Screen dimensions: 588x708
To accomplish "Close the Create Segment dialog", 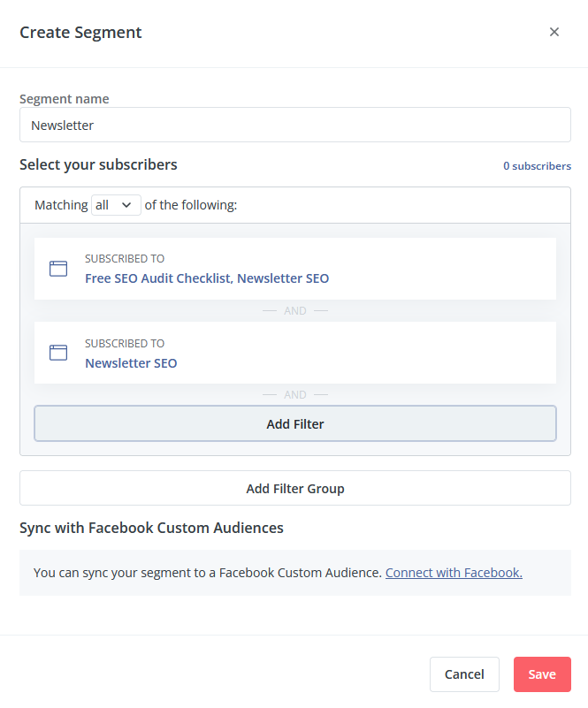I will tap(554, 32).
